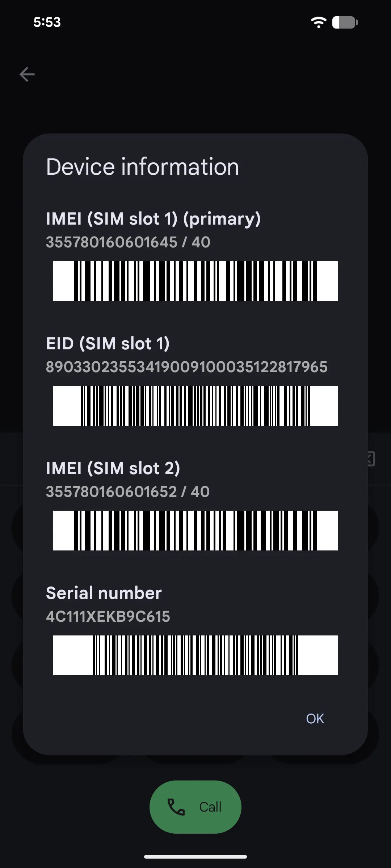Tap the home gesture bar

tap(195, 857)
